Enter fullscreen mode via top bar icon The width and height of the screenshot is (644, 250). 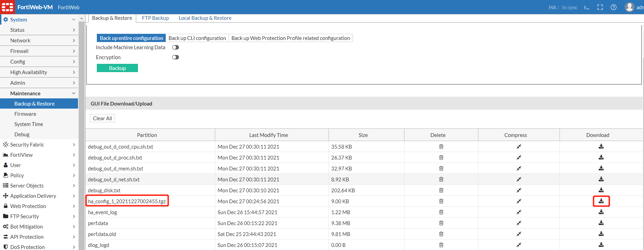[600, 7]
